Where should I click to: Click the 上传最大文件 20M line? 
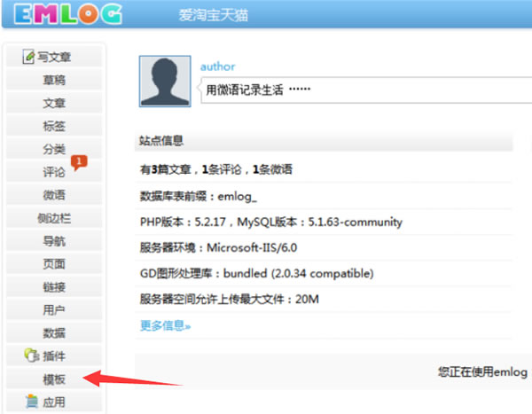(230, 300)
